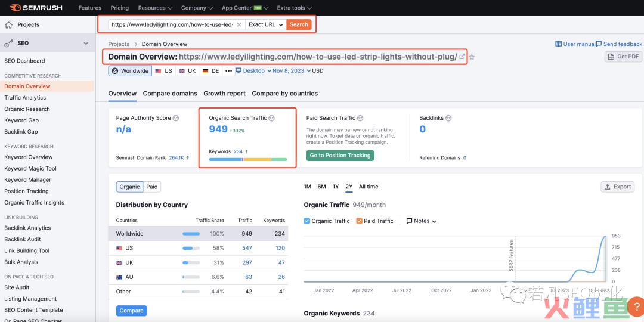The width and height of the screenshot is (644, 322).
Task: Open the Features menu item
Action: 89,8
